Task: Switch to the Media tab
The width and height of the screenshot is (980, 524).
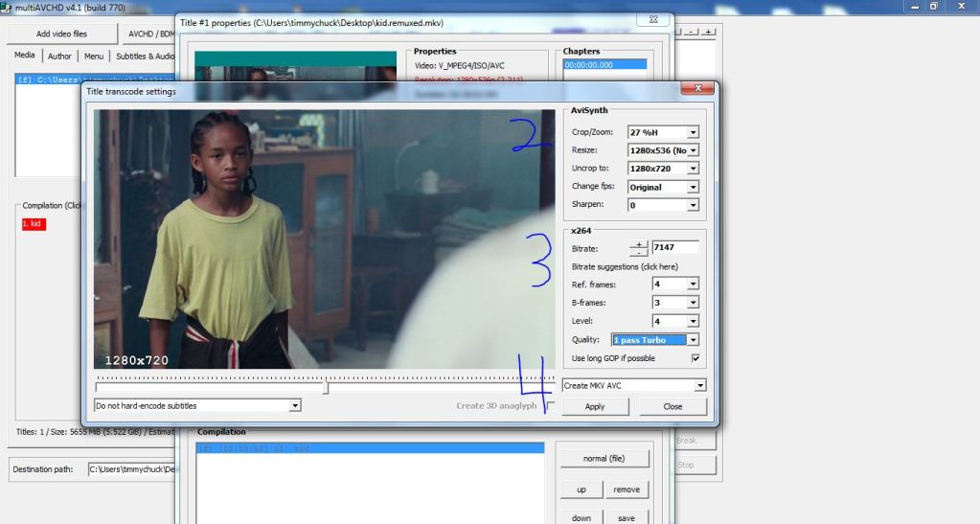Action: tap(24, 55)
